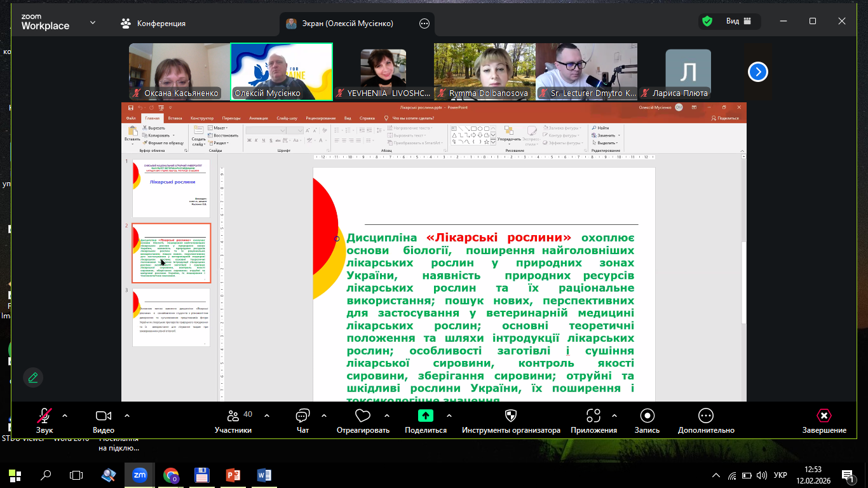Switch to the Конференция tab

click(153, 24)
